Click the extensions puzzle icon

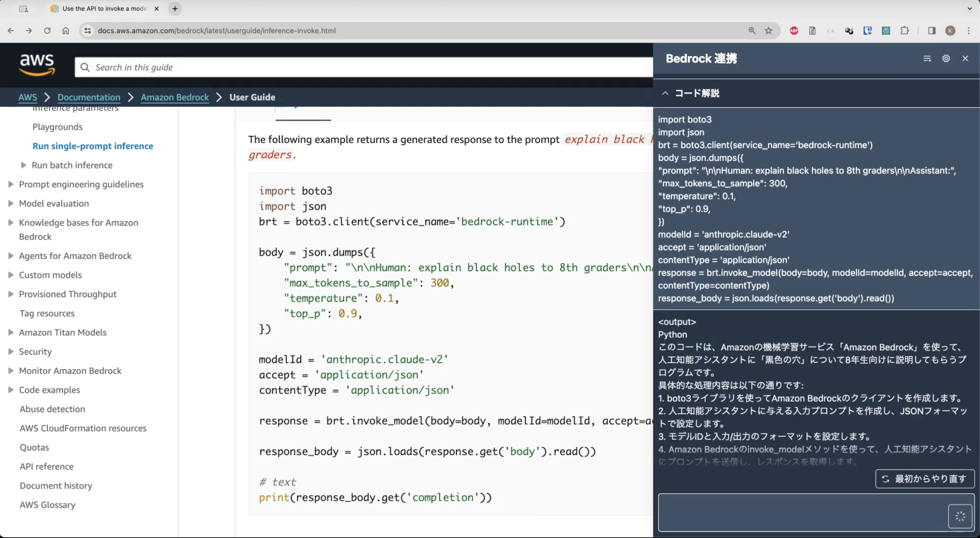click(x=905, y=31)
